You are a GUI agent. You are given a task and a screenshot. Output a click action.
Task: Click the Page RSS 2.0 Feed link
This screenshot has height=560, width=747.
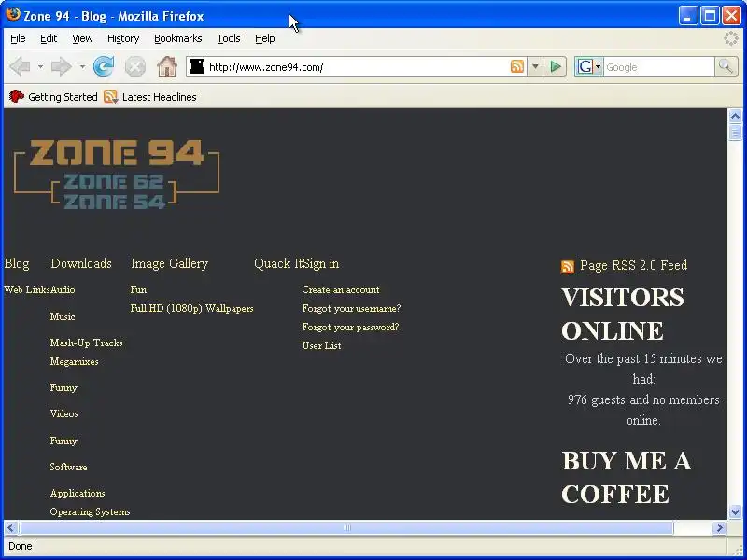click(634, 265)
